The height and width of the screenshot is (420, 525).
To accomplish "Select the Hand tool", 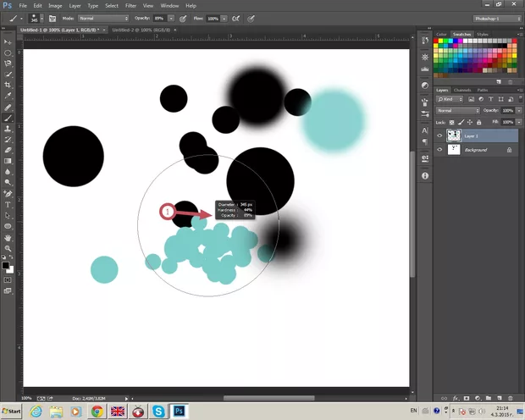I will coord(8,238).
